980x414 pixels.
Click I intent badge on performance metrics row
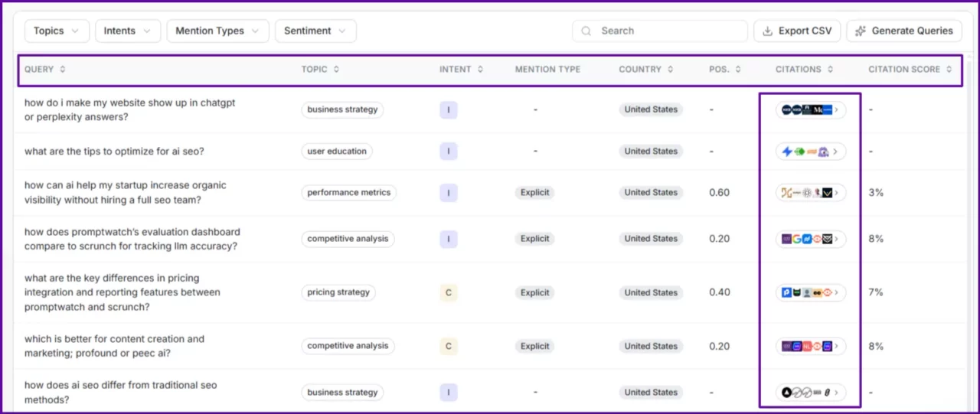449,193
